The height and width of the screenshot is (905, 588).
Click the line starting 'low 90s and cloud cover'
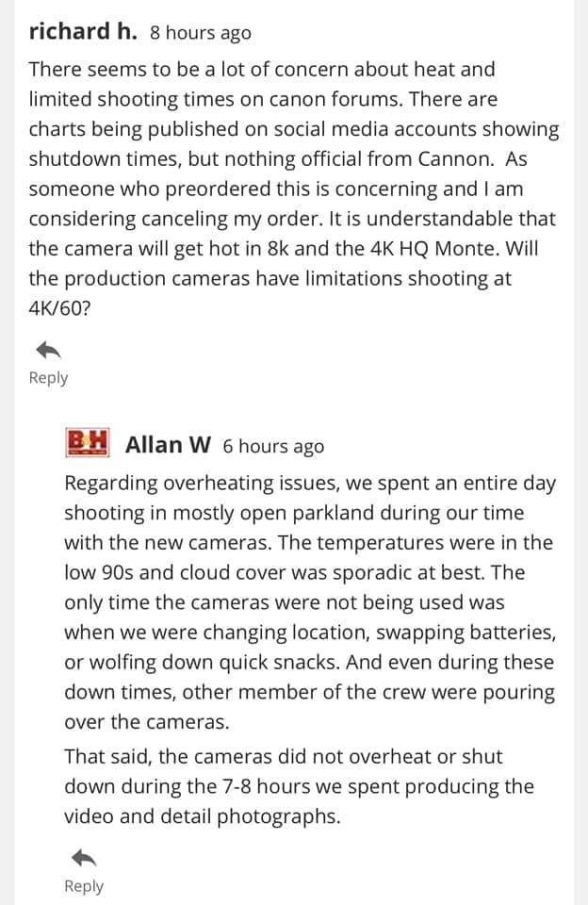coord(294,572)
